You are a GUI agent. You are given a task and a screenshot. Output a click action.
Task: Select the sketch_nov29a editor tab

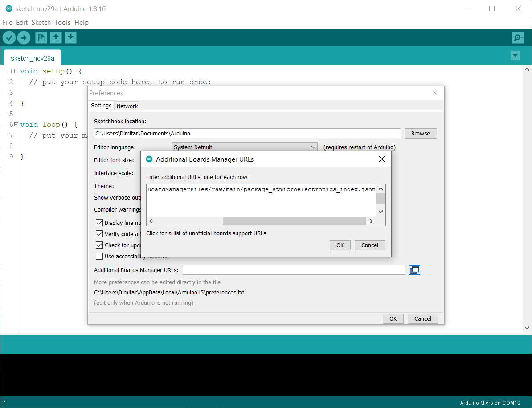click(x=33, y=58)
